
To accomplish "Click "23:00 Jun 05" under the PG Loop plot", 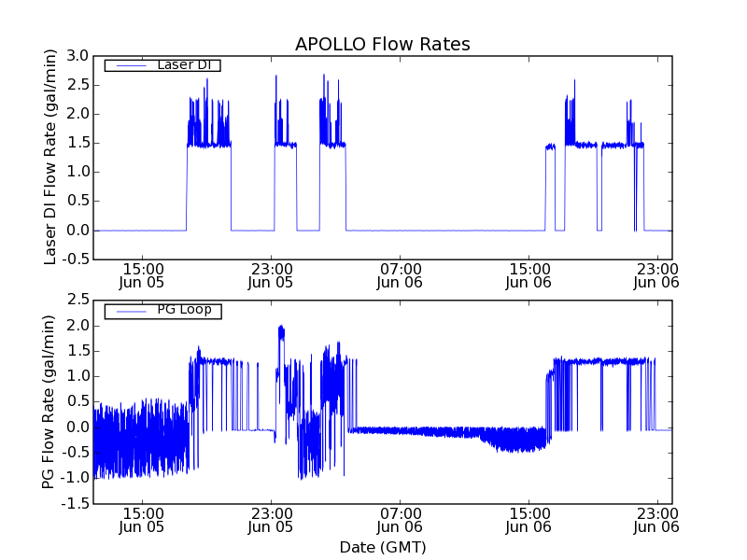I will click(271, 521).
